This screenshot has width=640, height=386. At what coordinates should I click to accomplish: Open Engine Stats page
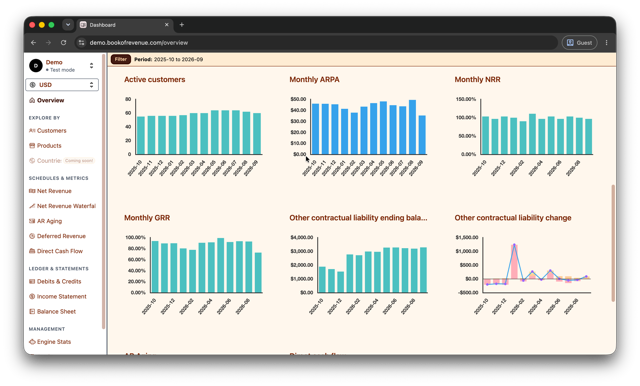tap(54, 342)
